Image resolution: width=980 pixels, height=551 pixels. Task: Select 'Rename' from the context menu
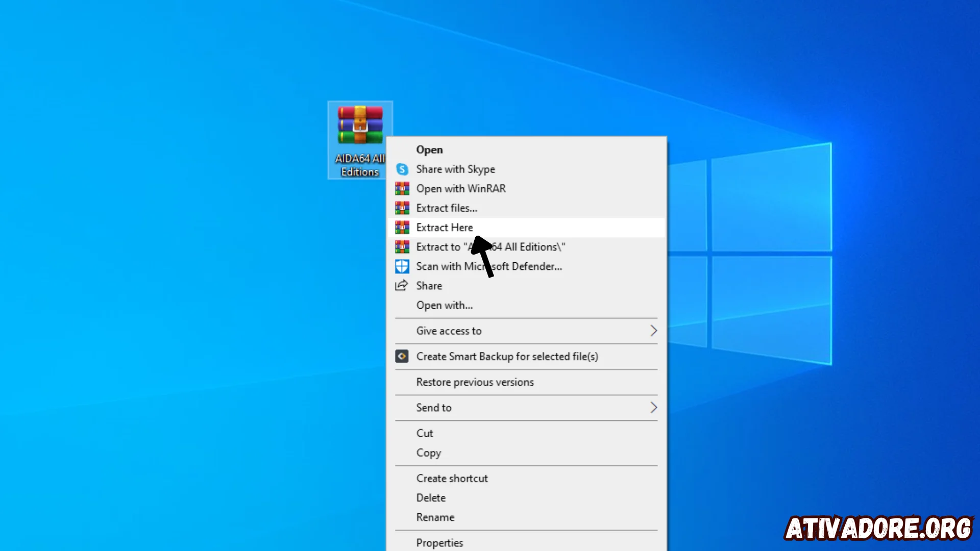(x=435, y=517)
